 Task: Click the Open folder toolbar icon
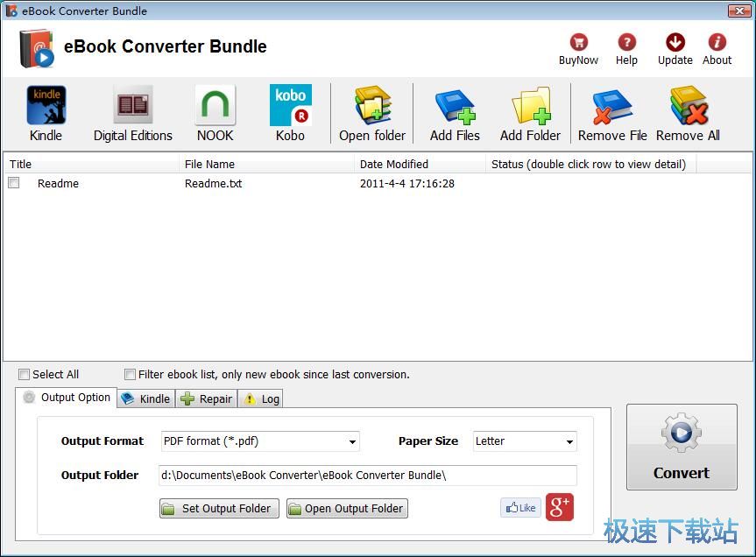click(x=372, y=104)
